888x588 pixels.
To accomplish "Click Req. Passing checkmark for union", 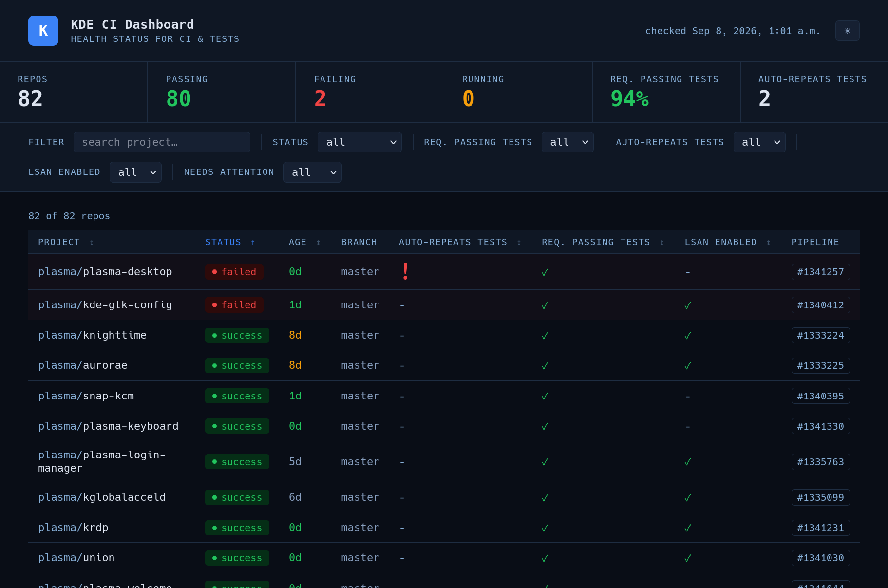I will 545,558.
